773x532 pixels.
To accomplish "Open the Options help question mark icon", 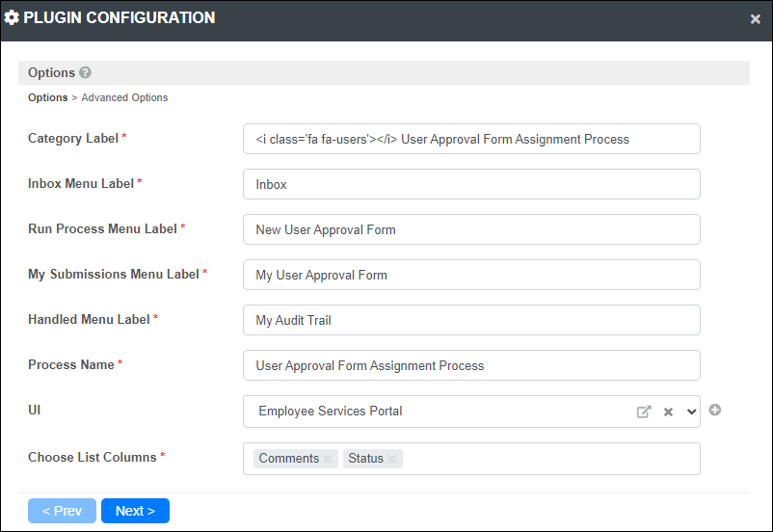I will [x=85, y=72].
